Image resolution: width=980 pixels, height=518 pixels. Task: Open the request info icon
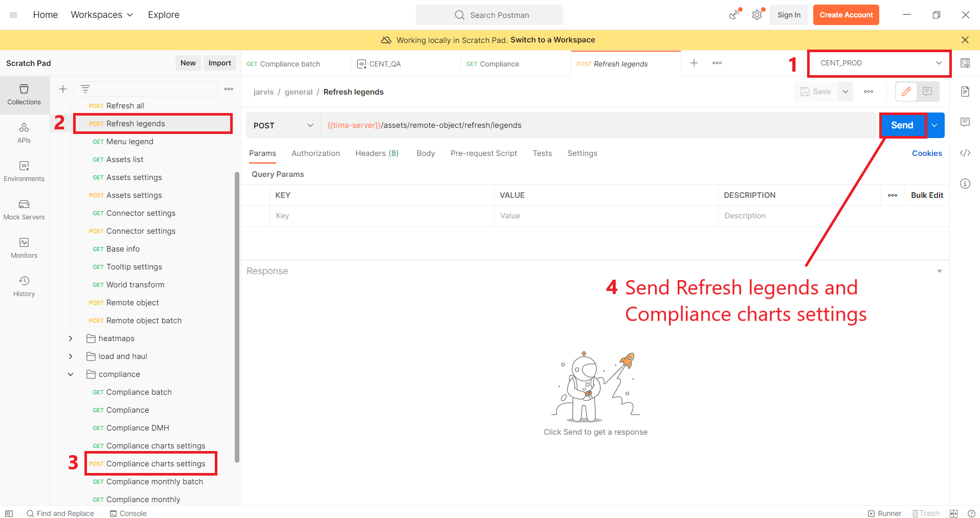pos(965,184)
